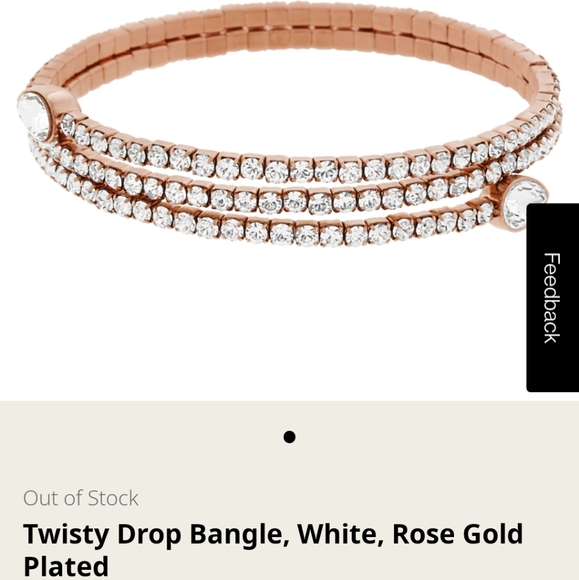Viewport: 579px width, 580px height.
Task: Click the word Drop in title
Action: tap(149, 535)
